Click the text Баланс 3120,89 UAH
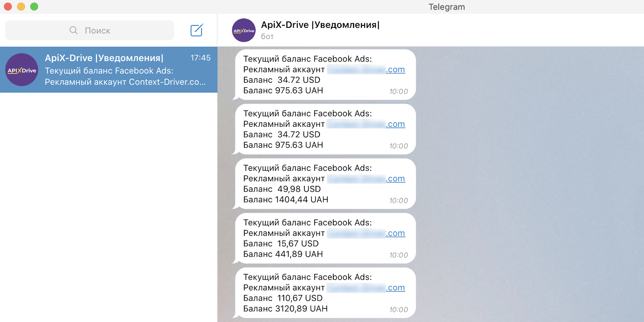644x322 pixels. [x=285, y=309]
